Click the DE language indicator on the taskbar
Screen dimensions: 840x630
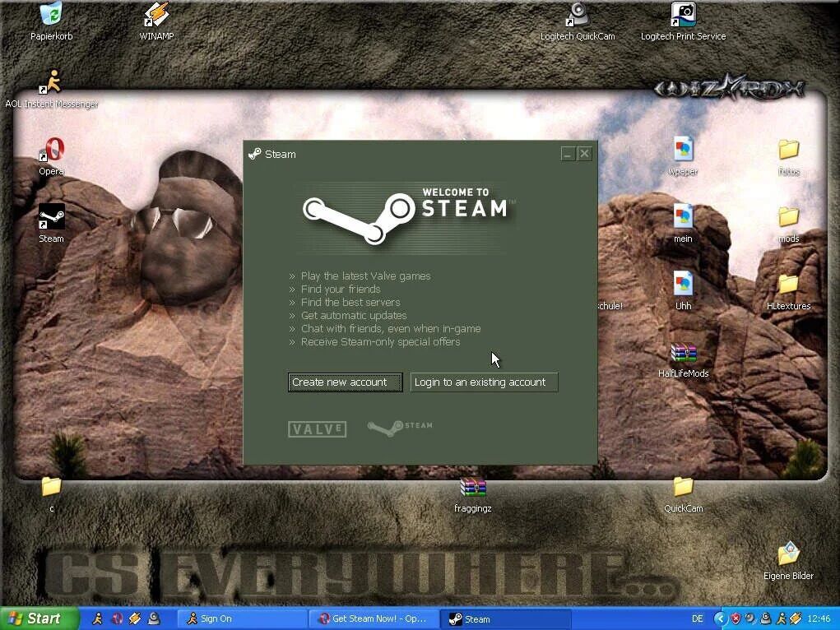697,618
